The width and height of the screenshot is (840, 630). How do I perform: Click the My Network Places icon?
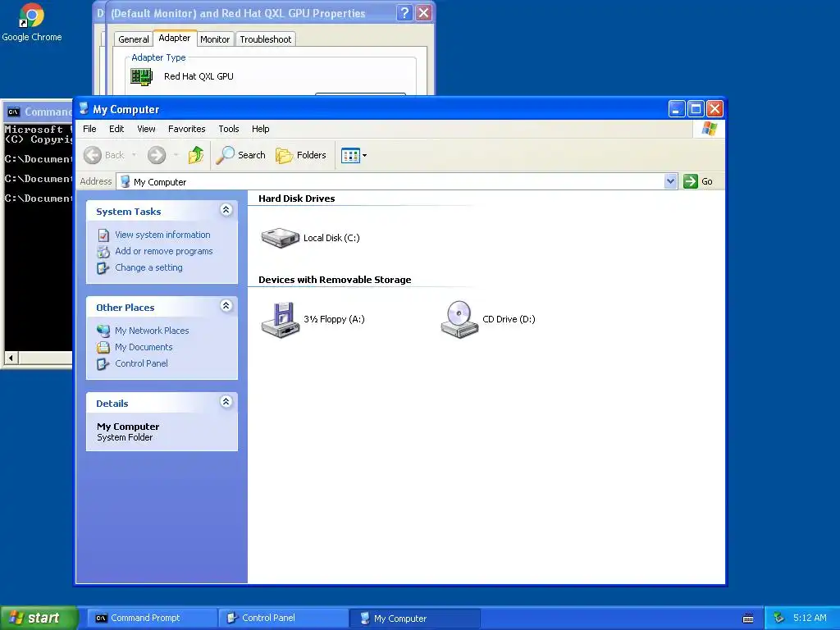click(x=103, y=331)
